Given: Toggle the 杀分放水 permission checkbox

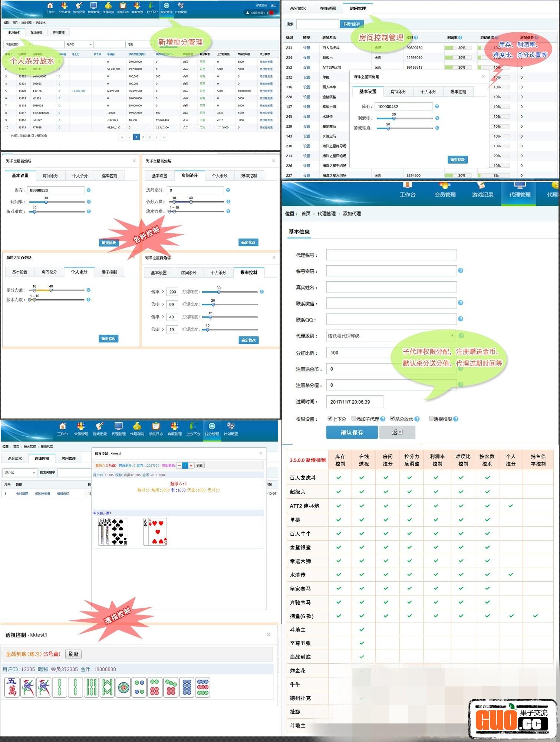Looking at the screenshot, I should coord(392,418).
